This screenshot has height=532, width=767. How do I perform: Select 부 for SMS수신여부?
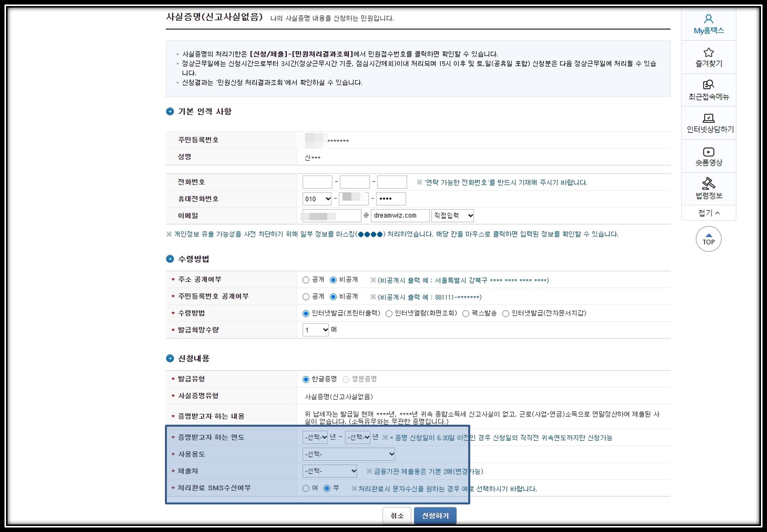327,488
